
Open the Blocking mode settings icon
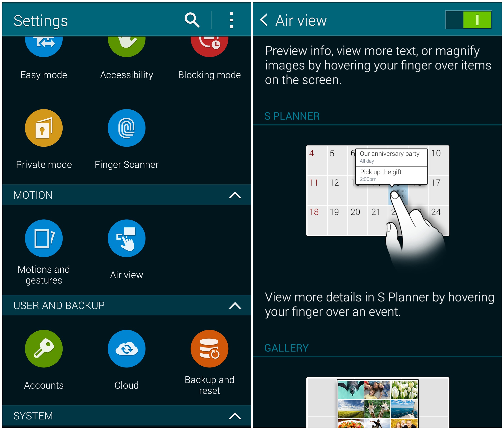tap(209, 46)
